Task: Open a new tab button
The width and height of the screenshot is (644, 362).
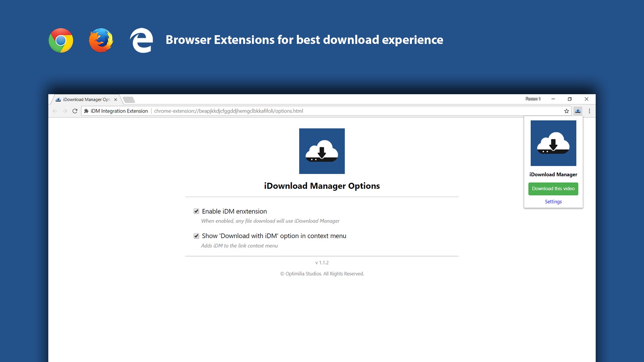Action: (x=129, y=100)
